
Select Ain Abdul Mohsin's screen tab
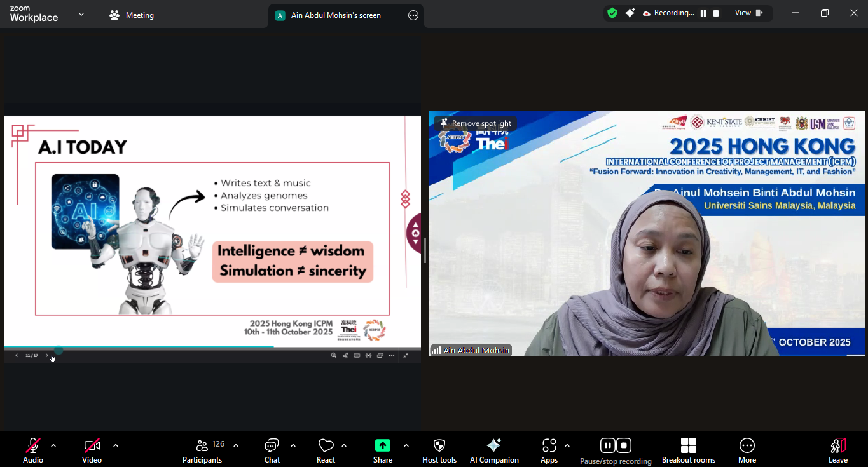click(x=335, y=15)
